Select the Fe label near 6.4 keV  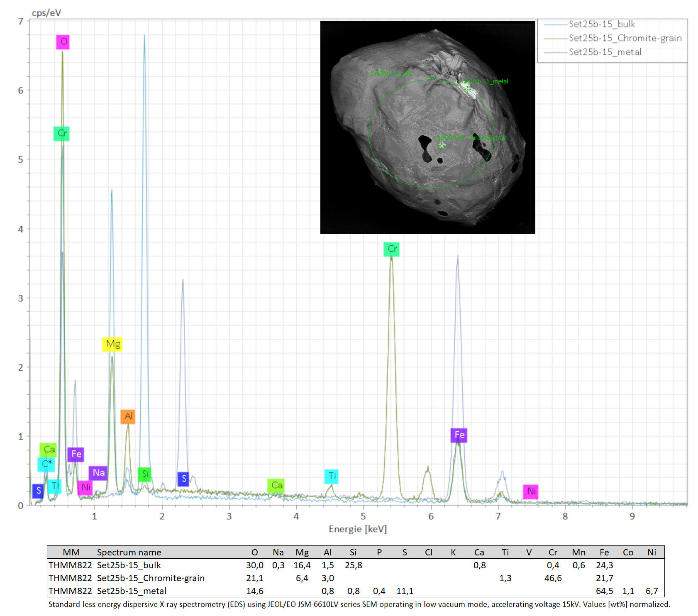coord(459,435)
